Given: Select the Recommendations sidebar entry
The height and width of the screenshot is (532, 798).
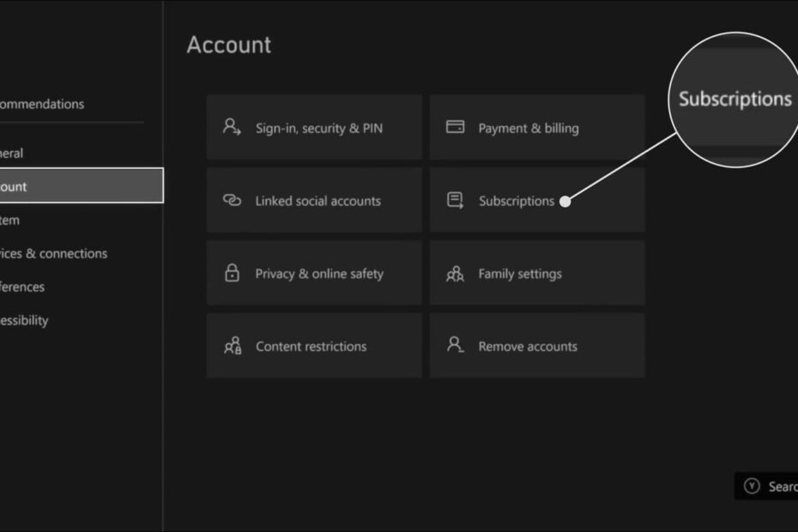Looking at the screenshot, I should tap(42, 105).
